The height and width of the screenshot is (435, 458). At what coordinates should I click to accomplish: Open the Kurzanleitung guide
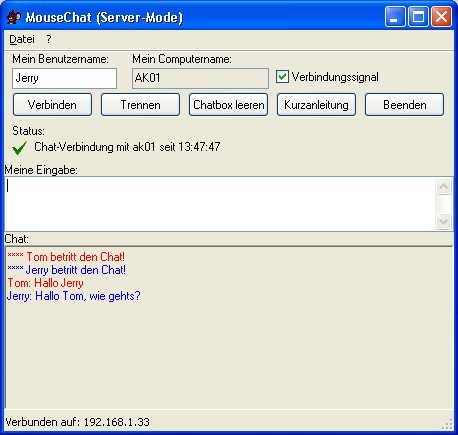point(316,105)
